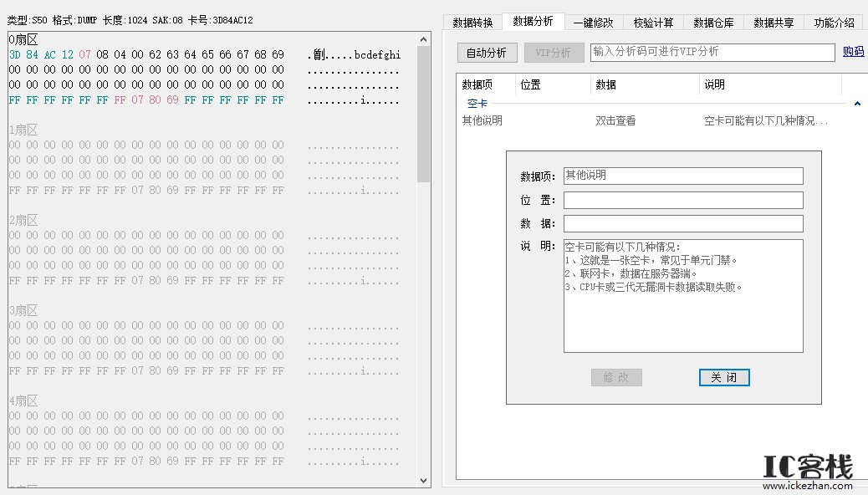Open the 功能介绍 tab
Screen dimensions: 868x495
point(833,23)
